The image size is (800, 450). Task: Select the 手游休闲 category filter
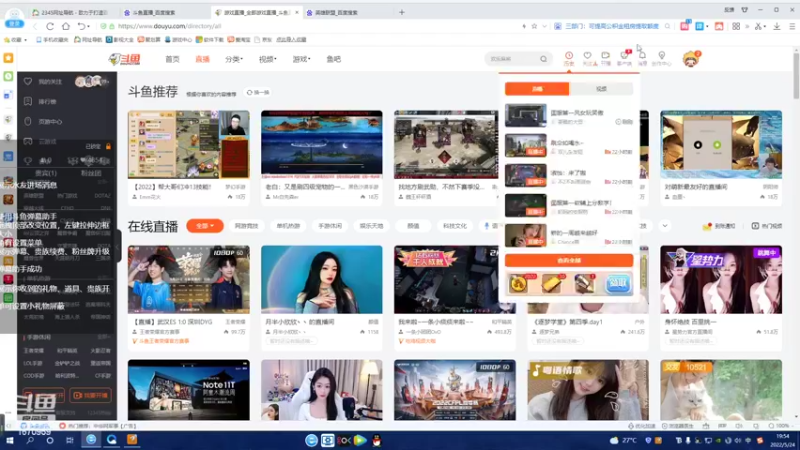330,226
